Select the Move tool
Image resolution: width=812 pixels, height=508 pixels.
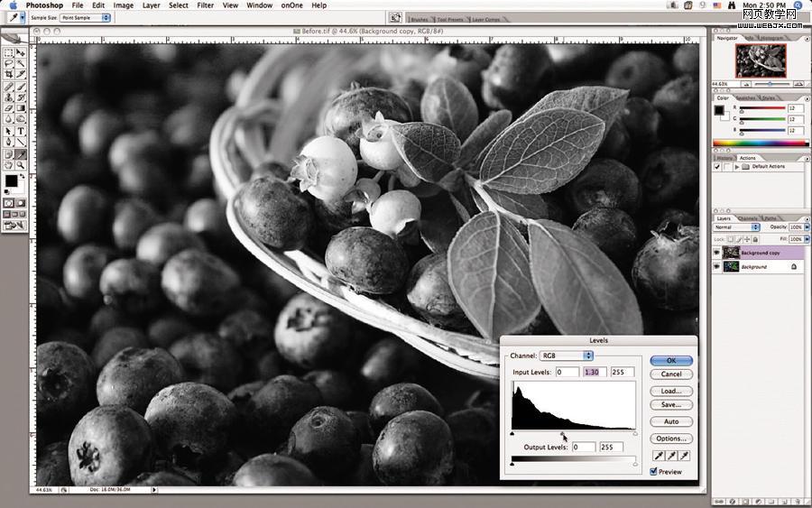point(20,53)
